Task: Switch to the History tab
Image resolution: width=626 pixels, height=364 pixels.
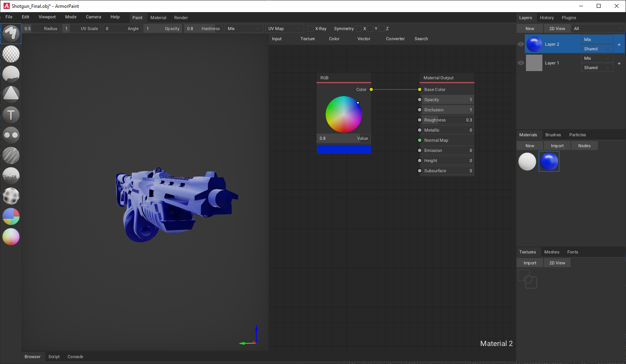Action: [x=547, y=18]
